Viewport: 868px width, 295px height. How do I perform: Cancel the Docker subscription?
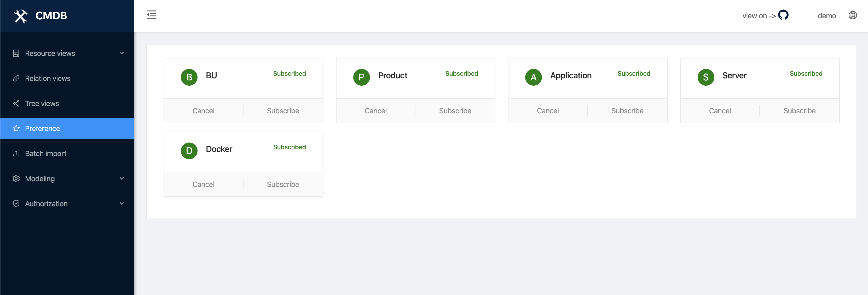click(203, 185)
